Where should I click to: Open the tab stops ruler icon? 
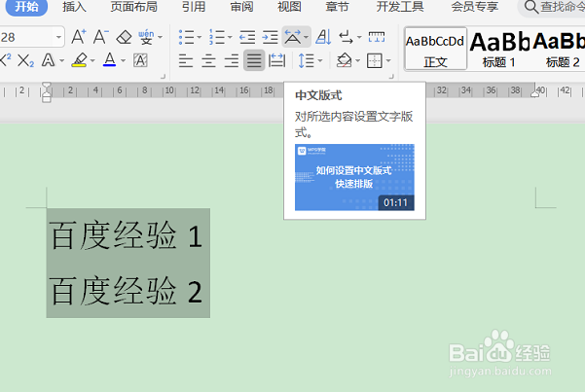click(x=377, y=37)
